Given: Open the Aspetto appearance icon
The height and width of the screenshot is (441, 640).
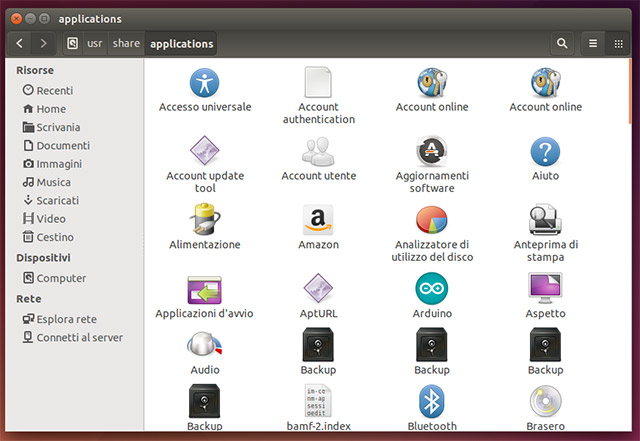Looking at the screenshot, I should pyautogui.click(x=545, y=288).
